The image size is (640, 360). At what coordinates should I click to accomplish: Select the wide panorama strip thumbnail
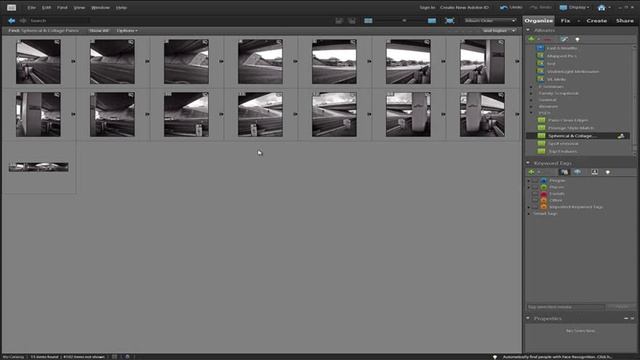tap(39, 167)
